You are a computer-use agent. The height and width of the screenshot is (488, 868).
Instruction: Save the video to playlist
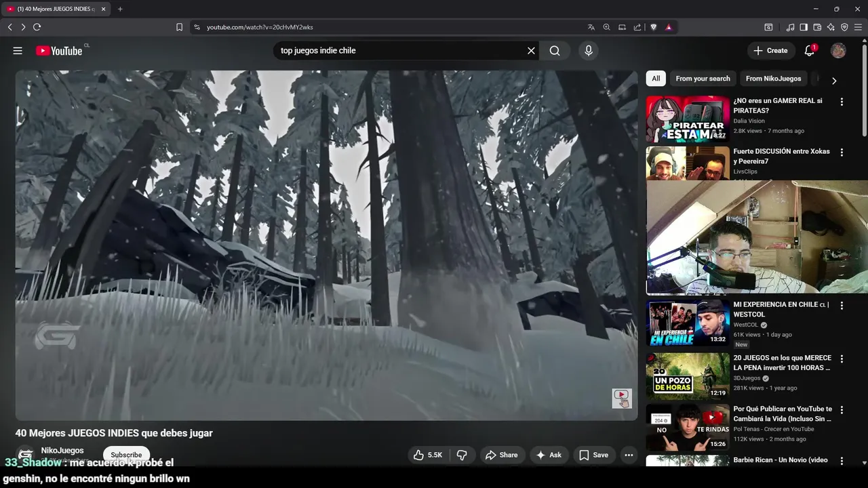[x=593, y=455]
